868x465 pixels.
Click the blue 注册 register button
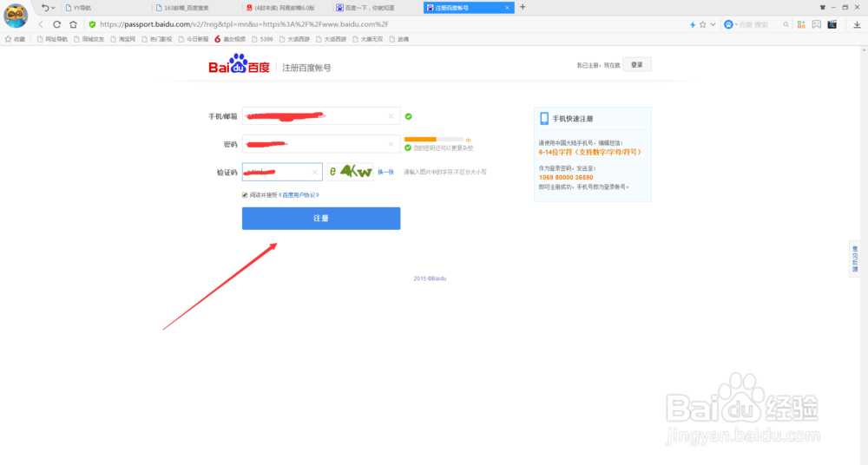[321, 219]
